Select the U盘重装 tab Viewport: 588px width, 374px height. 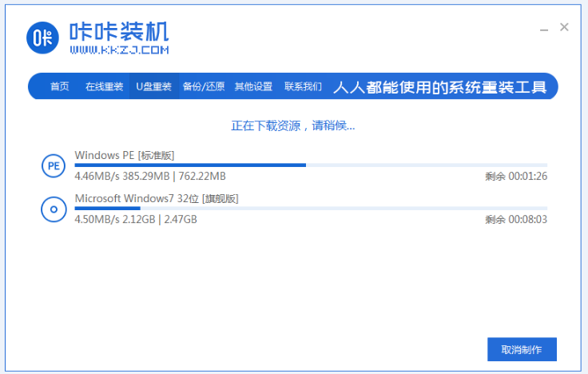(153, 86)
